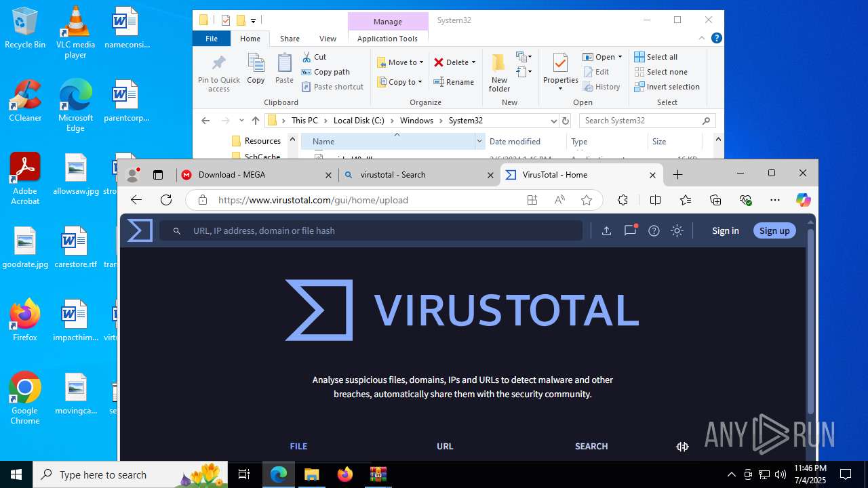Expand Explorer address bar history dropdown

click(553, 121)
